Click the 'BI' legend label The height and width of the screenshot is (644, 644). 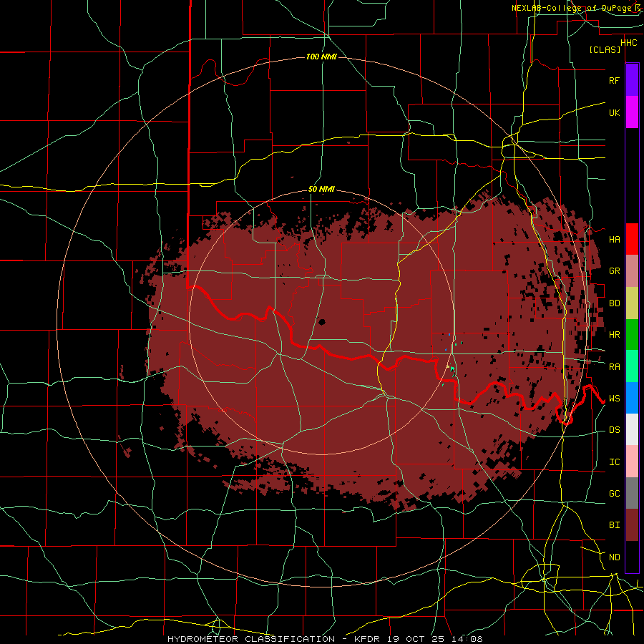click(614, 525)
